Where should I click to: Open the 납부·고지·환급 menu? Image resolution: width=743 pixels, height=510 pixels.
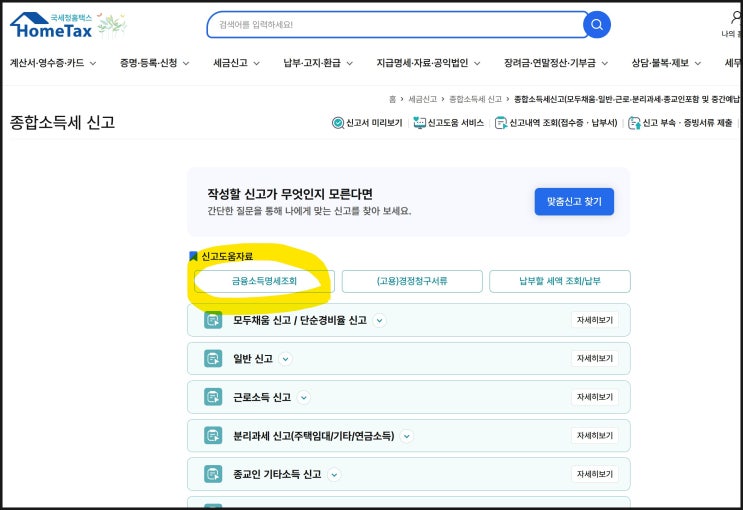(x=318, y=63)
